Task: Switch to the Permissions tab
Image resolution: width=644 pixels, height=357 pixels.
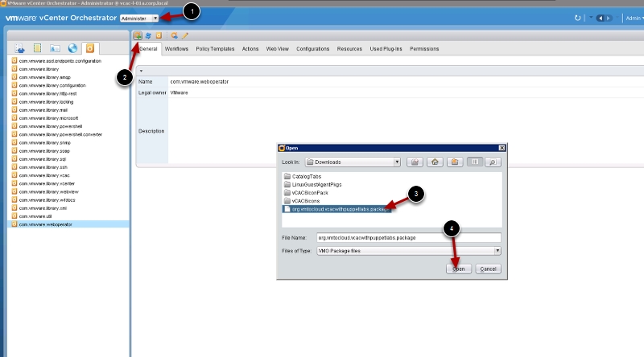Action: [424, 49]
